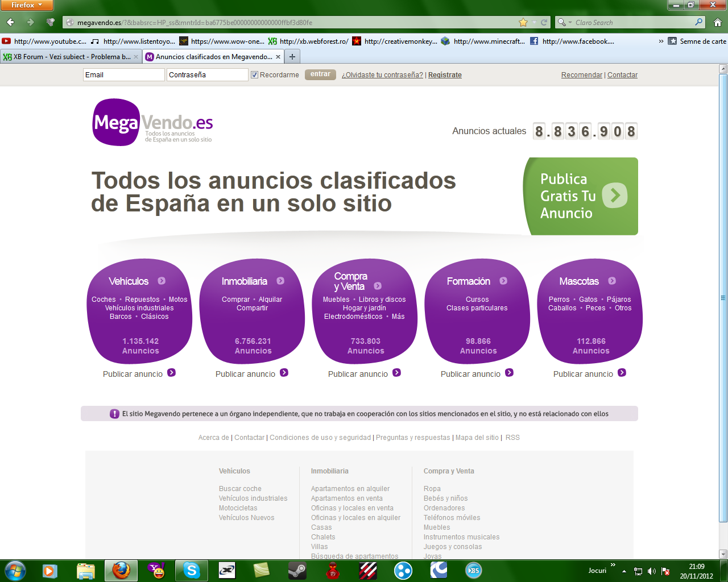
Task: Open the Motocicletas footer link
Action: click(x=238, y=508)
